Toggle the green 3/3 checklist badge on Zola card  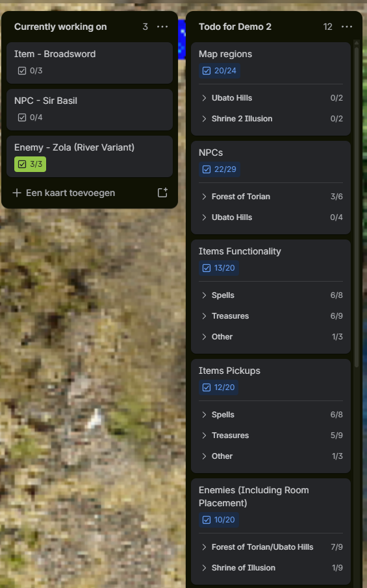coord(30,164)
